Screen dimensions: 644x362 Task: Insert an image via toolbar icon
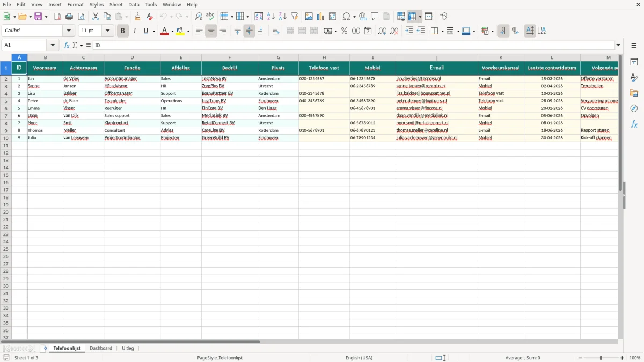(x=309, y=17)
